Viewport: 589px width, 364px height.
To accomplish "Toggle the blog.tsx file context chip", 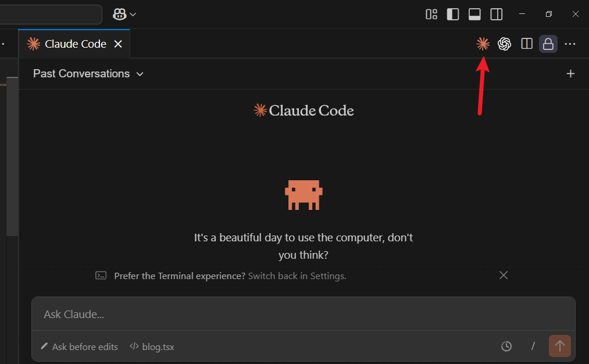I will (152, 347).
